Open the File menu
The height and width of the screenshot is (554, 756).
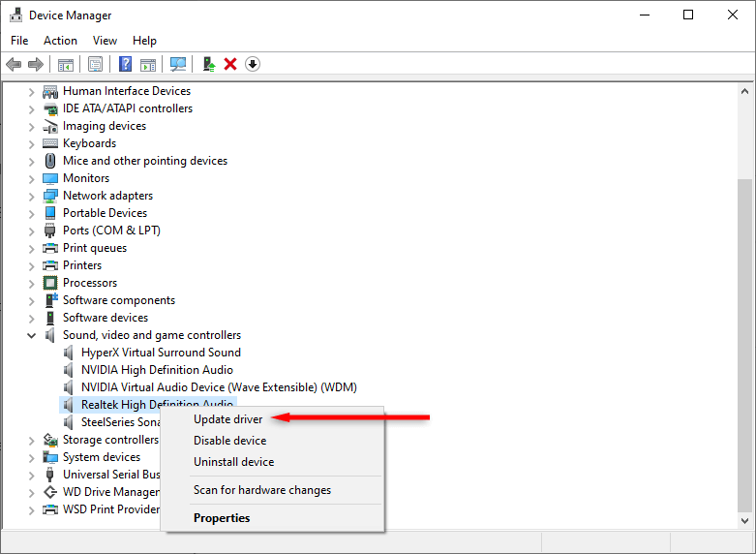19,41
